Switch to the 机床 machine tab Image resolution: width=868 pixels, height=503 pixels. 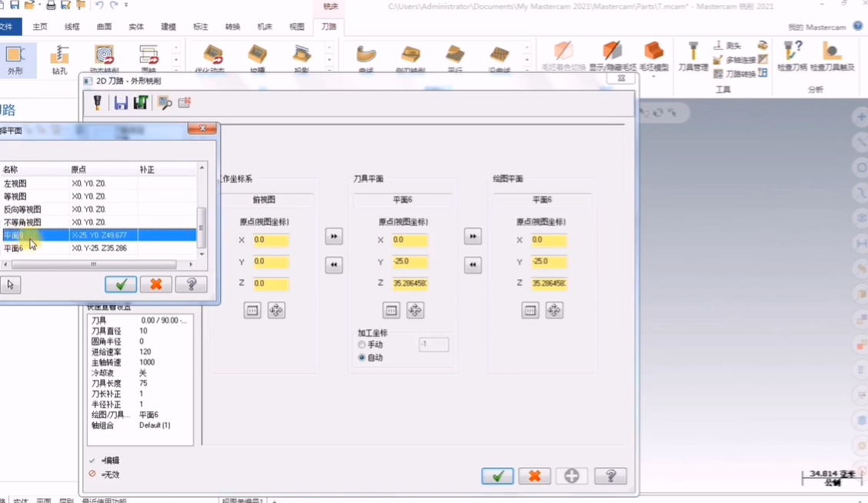(265, 27)
